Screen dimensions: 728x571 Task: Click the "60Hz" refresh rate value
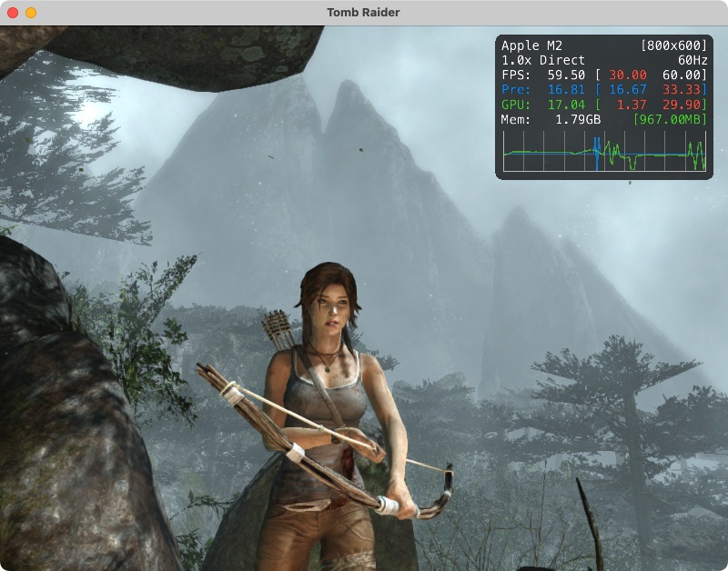coord(693,60)
